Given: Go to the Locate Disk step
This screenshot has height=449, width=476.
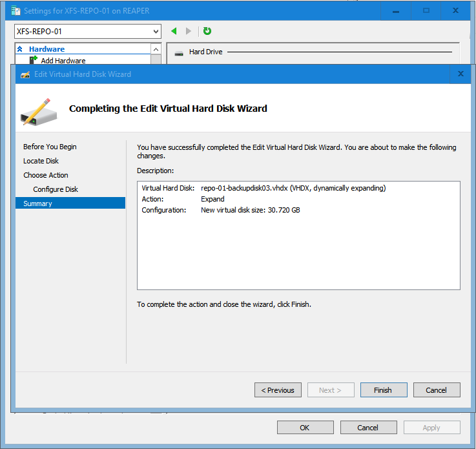Looking at the screenshot, I should pos(41,161).
